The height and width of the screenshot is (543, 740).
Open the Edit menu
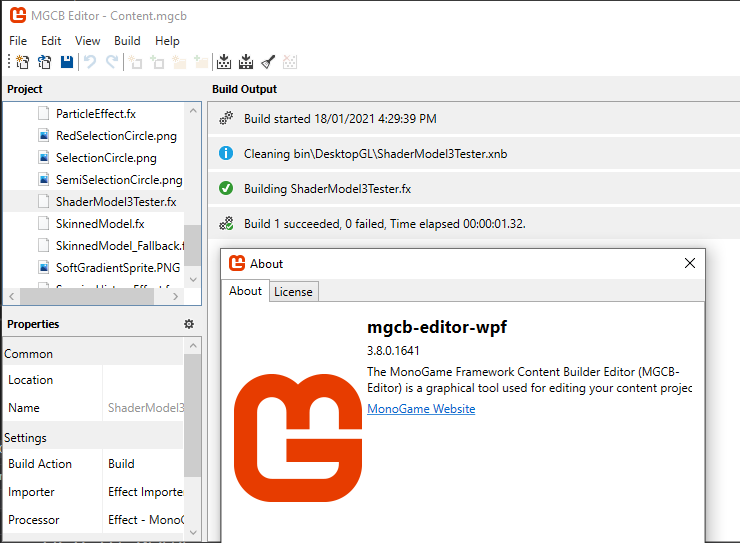pos(51,41)
